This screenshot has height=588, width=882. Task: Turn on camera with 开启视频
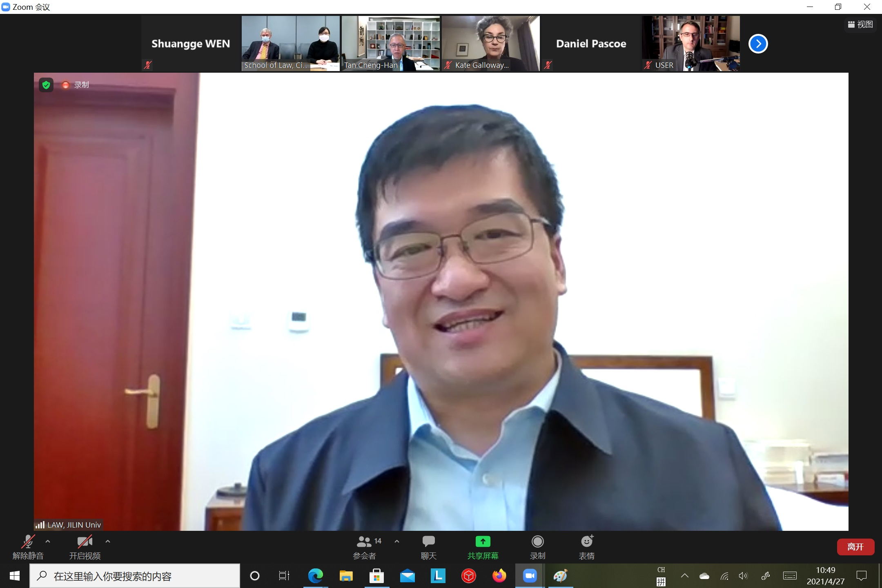coord(85,547)
